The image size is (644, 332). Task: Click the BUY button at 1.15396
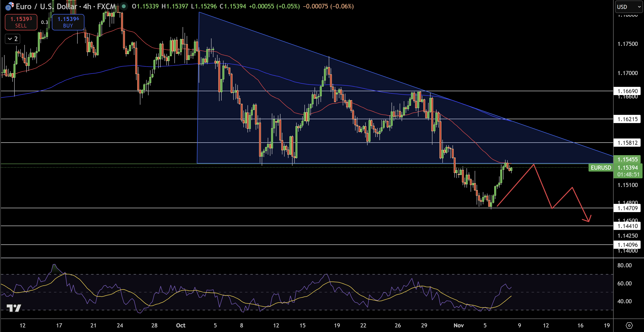pos(68,22)
